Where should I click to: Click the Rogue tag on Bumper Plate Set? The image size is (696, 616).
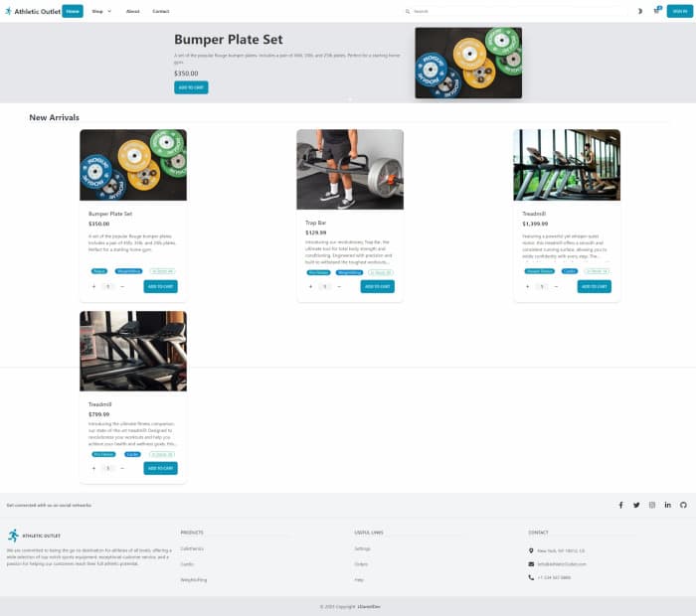tap(99, 271)
